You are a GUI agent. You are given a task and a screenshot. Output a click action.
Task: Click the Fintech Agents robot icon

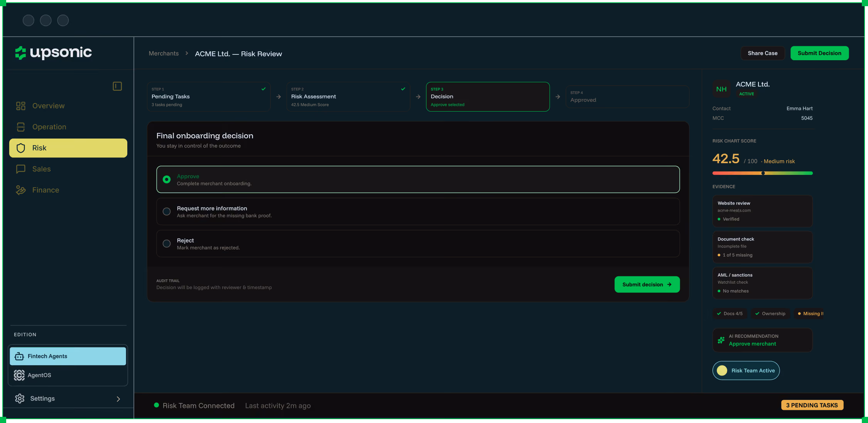click(x=19, y=356)
